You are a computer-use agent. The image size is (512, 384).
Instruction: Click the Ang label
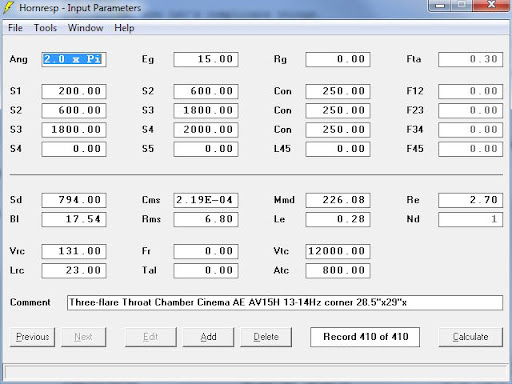pos(18,60)
